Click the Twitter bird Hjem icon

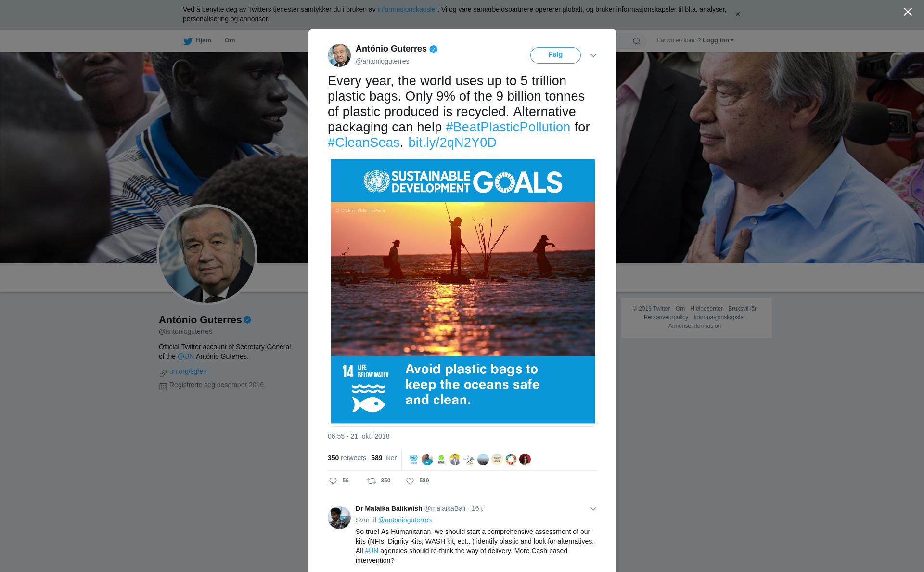pyautogui.click(x=188, y=41)
